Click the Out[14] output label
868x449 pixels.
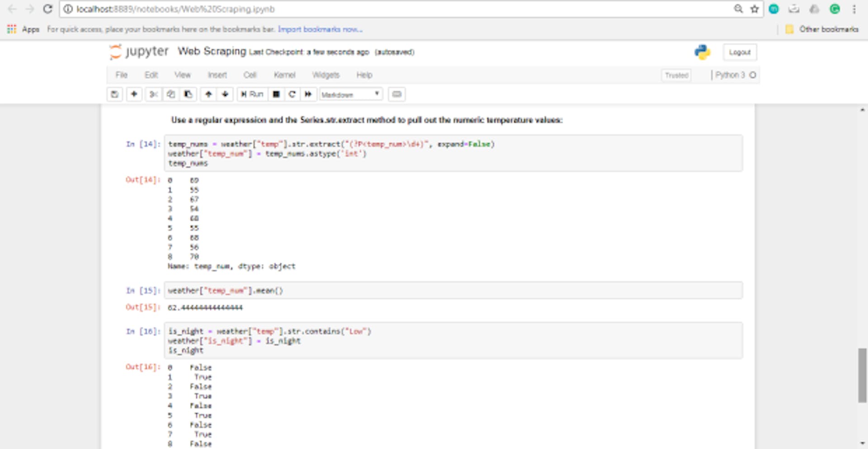pos(143,180)
